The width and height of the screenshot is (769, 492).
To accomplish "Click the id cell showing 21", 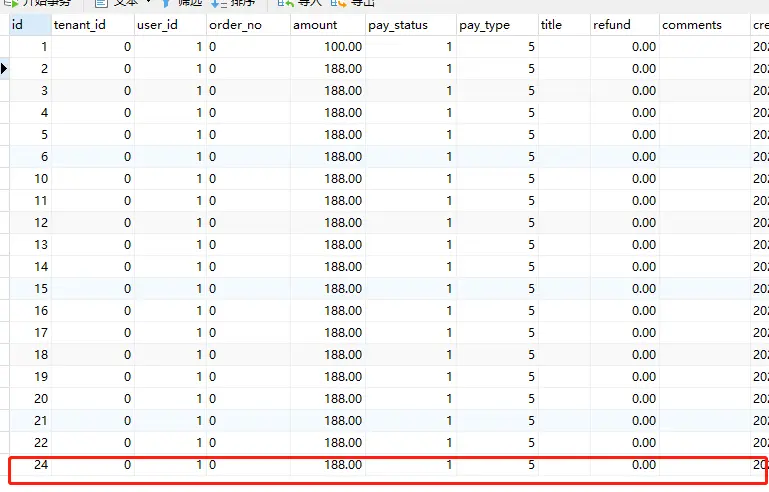I will [30, 421].
